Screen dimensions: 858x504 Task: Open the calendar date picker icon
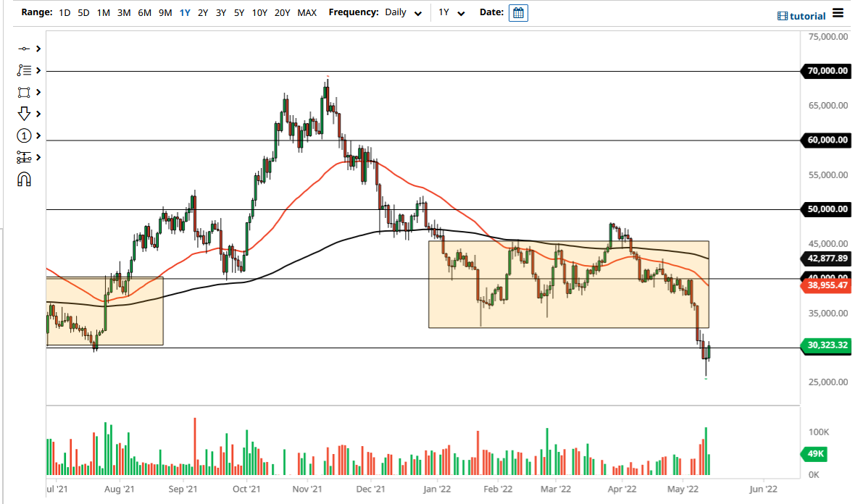tap(518, 12)
